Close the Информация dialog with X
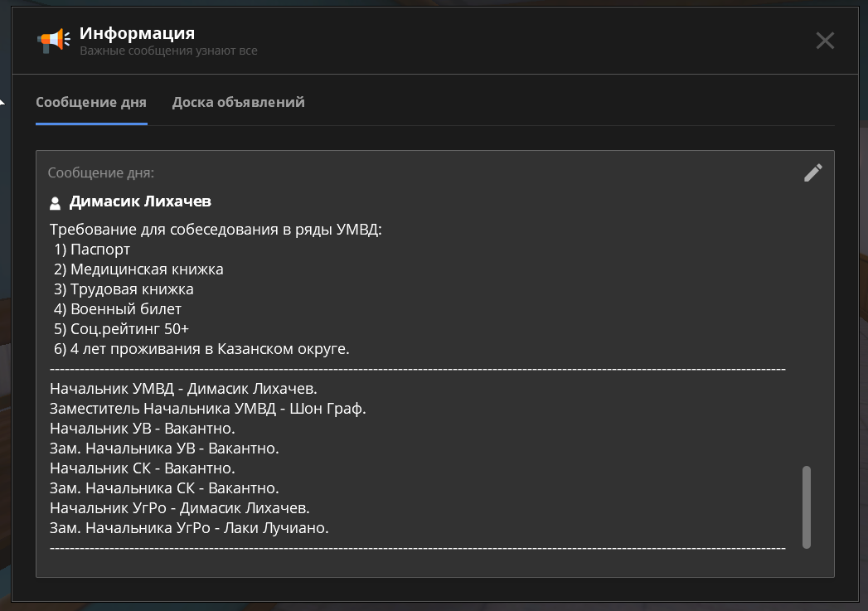The height and width of the screenshot is (611, 868). (x=825, y=41)
